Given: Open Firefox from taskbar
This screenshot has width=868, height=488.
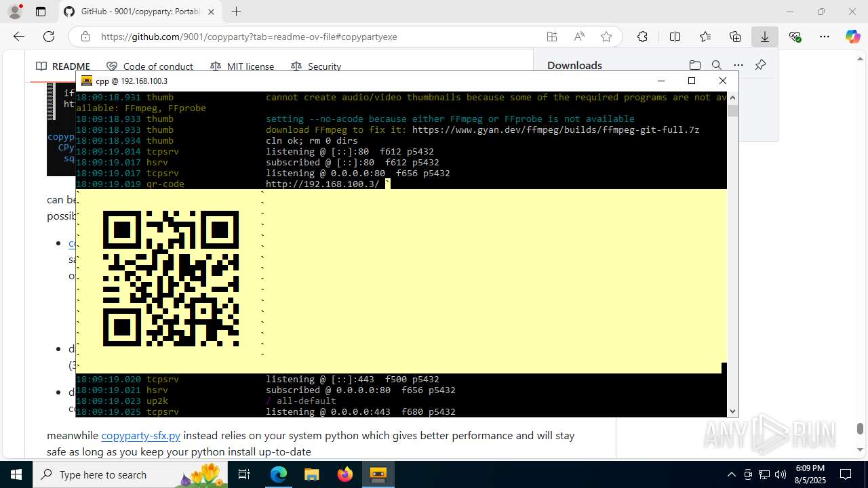Looking at the screenshot, I should pyautogui.click(x=344, y=474).
